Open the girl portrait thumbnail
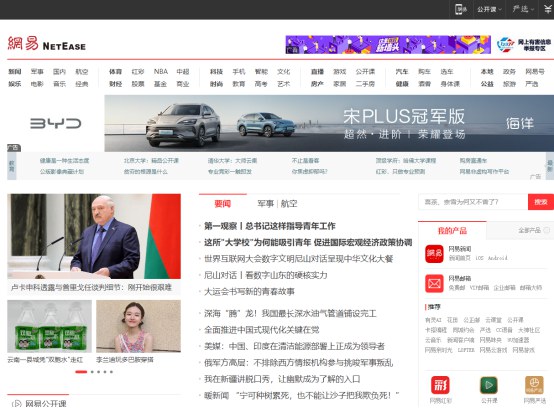 pos(138,326)
